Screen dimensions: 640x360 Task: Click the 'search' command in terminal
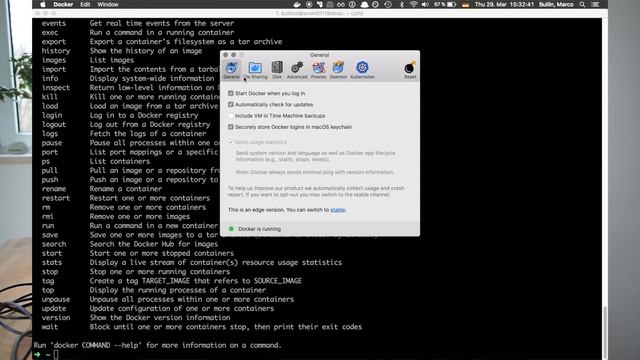click(x=54, y=244)
